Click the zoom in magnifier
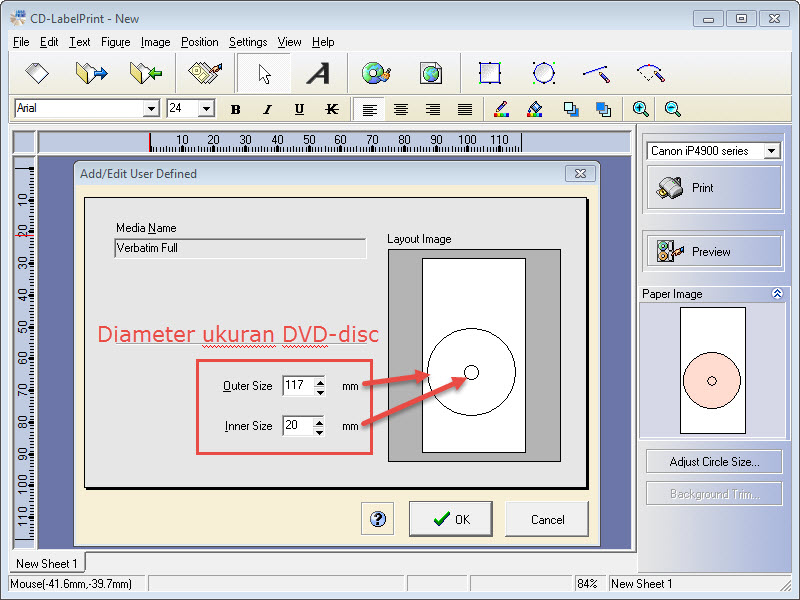 click(640, 109)
